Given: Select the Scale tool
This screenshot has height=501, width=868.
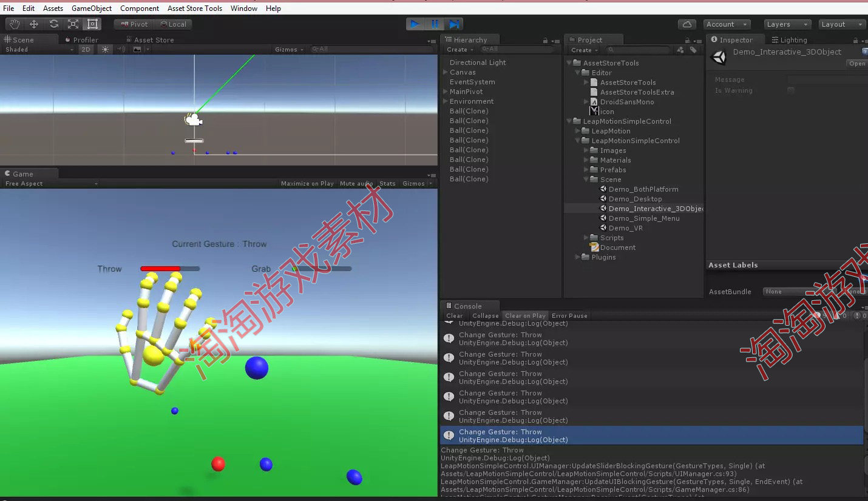Looking at the screenshot, I should (x=73, y=24).
